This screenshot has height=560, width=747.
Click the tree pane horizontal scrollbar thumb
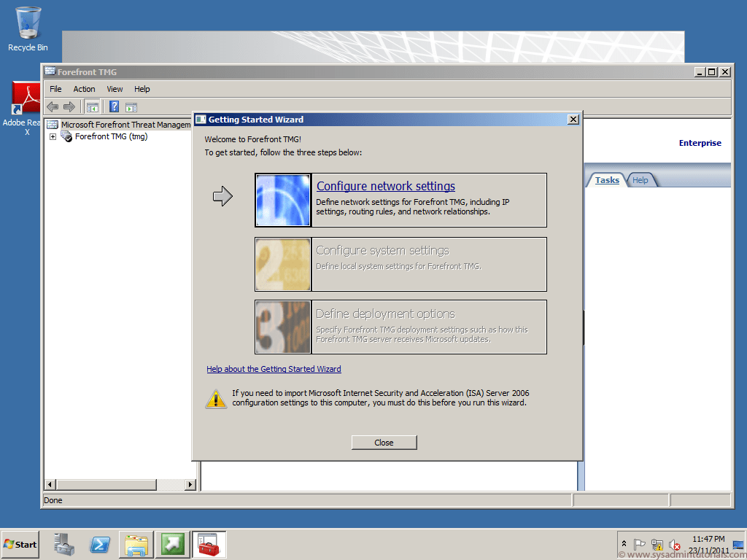coord(107,485)
